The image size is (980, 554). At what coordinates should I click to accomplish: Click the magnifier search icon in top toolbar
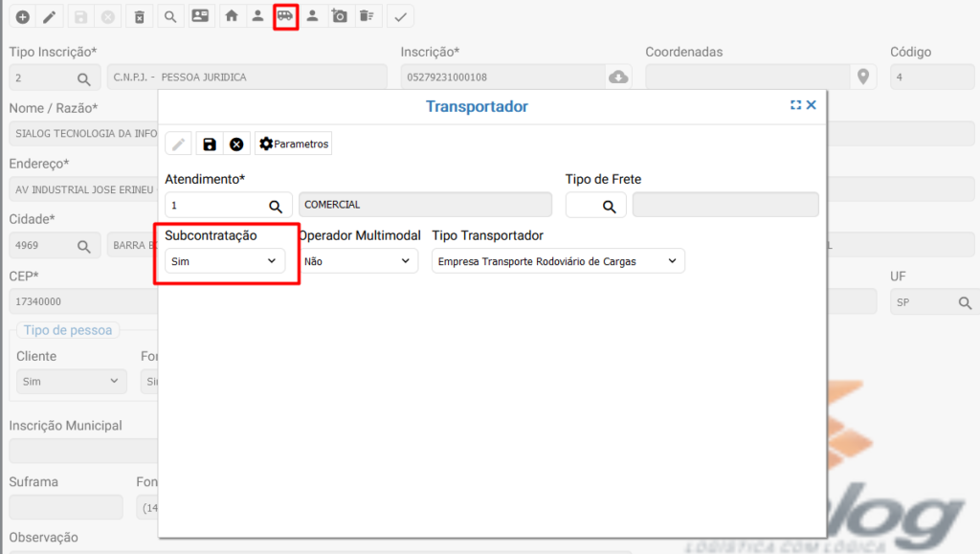coord(169,16)
